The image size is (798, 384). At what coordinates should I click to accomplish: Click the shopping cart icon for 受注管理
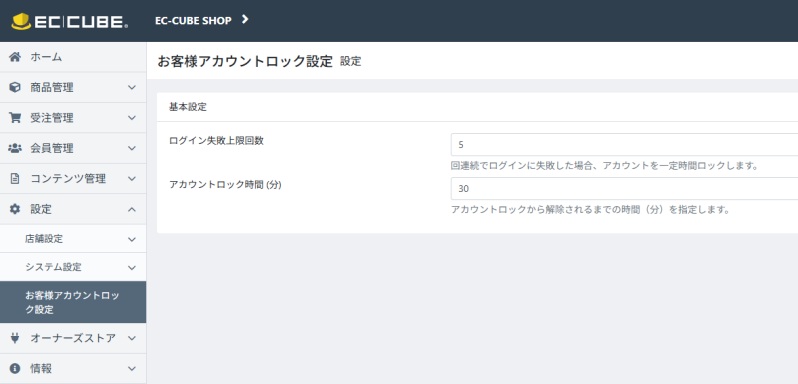15,118
